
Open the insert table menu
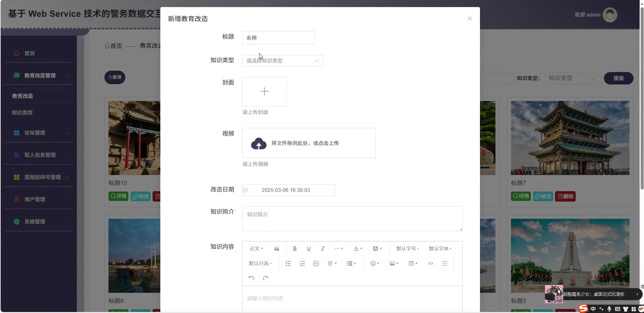(413, 264)
